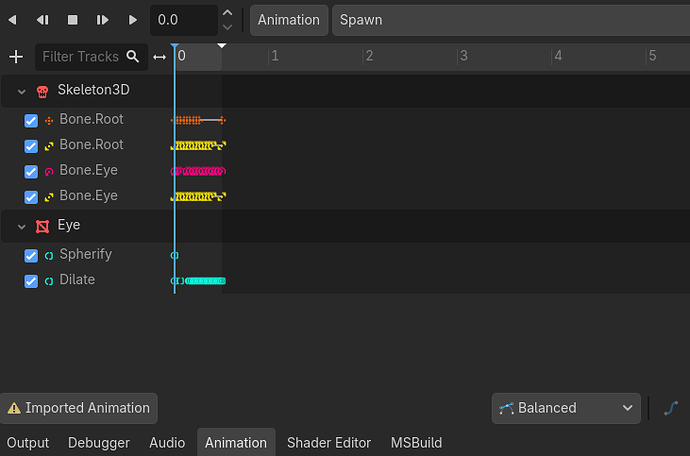Disable the Bone.Root scale track checkbox
This screenshot has height=456, width=690.
[31, 146]
